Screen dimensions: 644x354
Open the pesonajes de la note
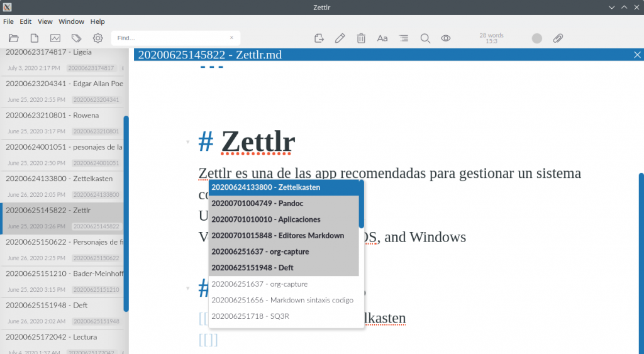62,155
